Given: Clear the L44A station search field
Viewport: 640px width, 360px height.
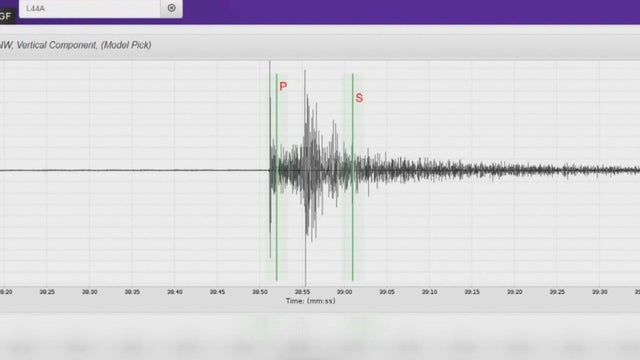Looking at the screenshot, I should [171, 8].
